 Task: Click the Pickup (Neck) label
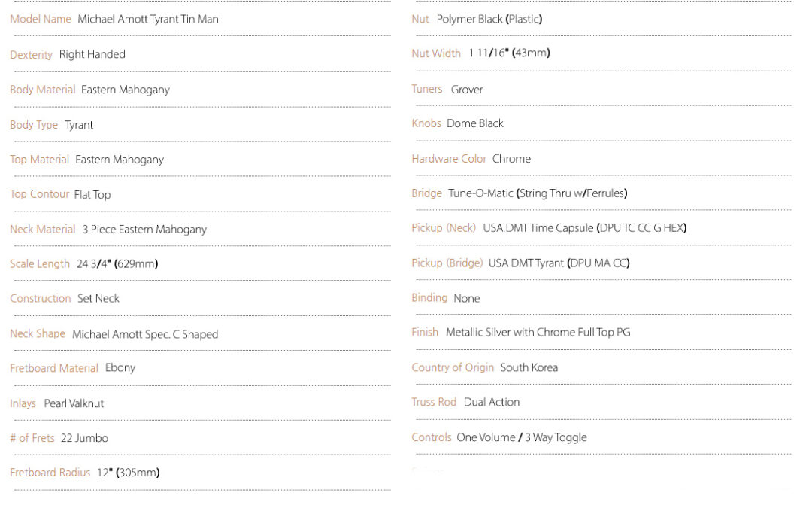(x=444, y=228)
